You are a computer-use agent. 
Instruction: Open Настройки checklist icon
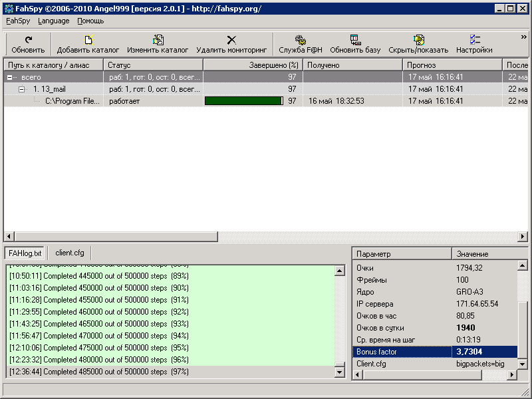click(475, 39)
